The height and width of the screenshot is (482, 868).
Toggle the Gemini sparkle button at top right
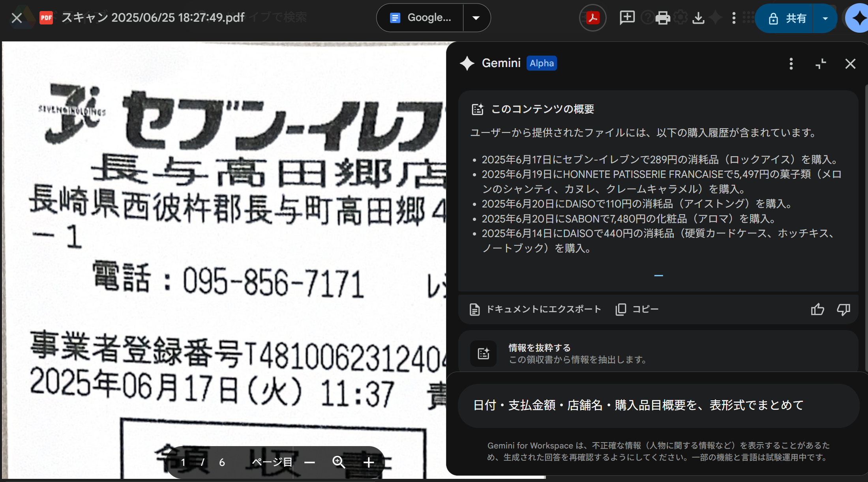(859, 18)
